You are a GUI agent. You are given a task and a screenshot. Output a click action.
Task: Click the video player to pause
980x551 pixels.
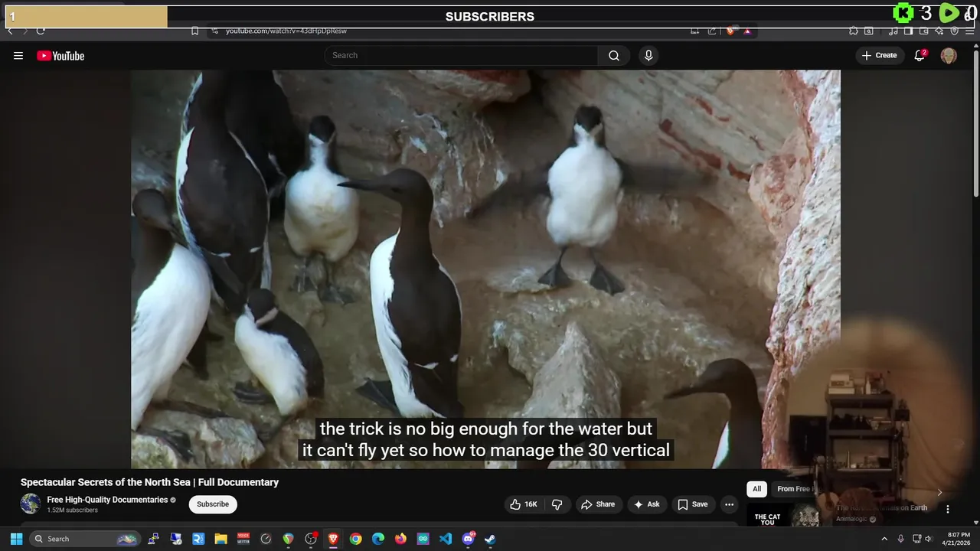coord(485,269)
